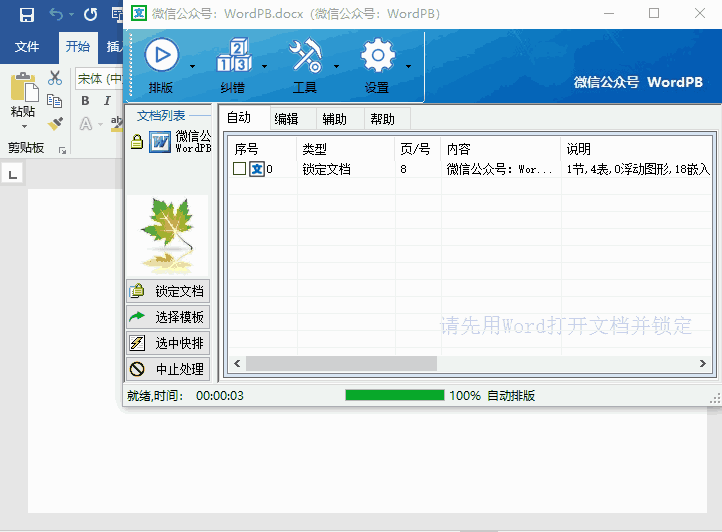Click the 序号 column header
The image size is (722, 532).
(262, 149)
